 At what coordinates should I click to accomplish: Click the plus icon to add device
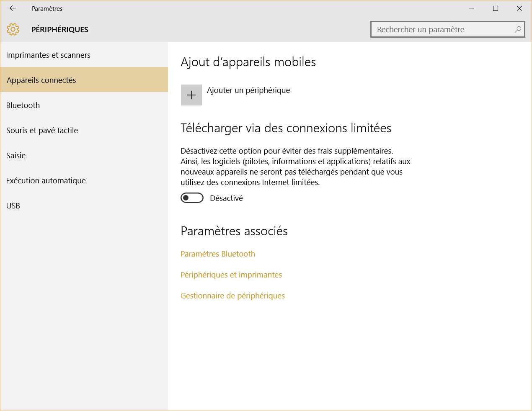pyautogui.click(x=191, y=95)
